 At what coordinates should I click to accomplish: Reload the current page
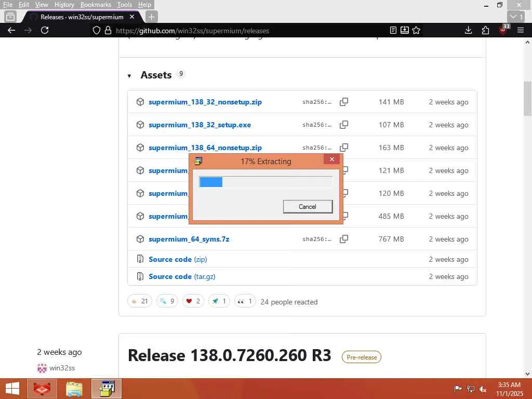[45, 30]
